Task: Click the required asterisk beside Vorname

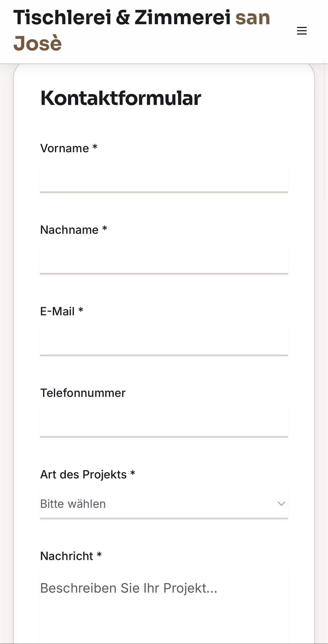Action: point(95,147)
